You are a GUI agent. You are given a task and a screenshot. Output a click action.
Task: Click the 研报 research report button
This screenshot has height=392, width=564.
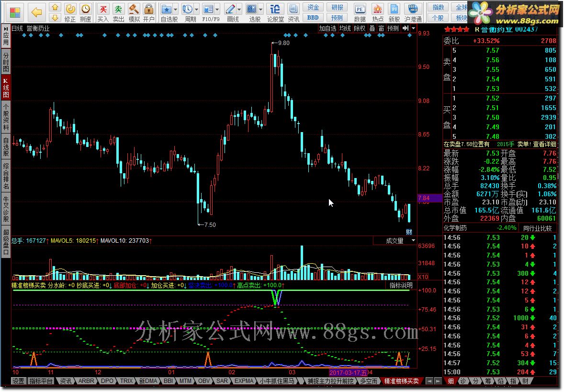click(x=337, y=7)
